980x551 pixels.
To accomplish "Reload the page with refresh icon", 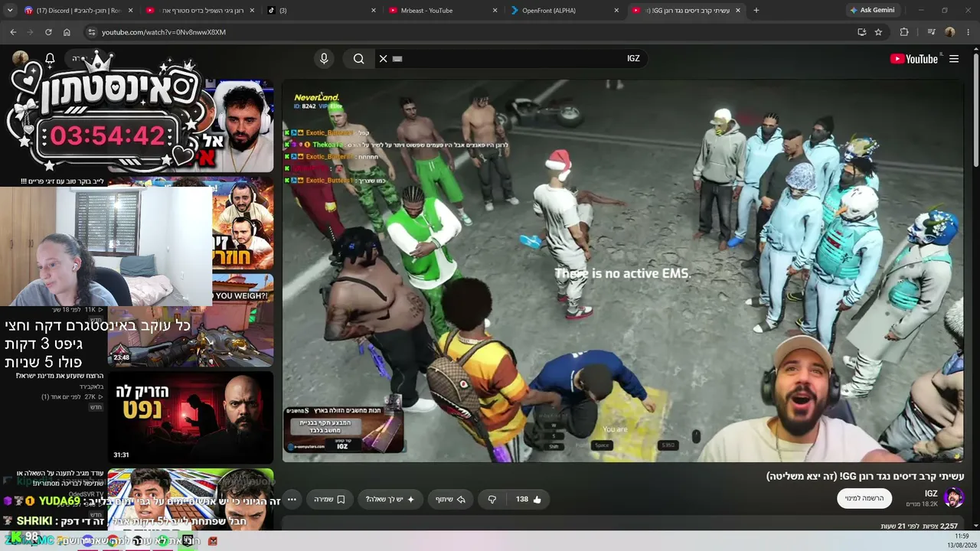I will 48,32.
